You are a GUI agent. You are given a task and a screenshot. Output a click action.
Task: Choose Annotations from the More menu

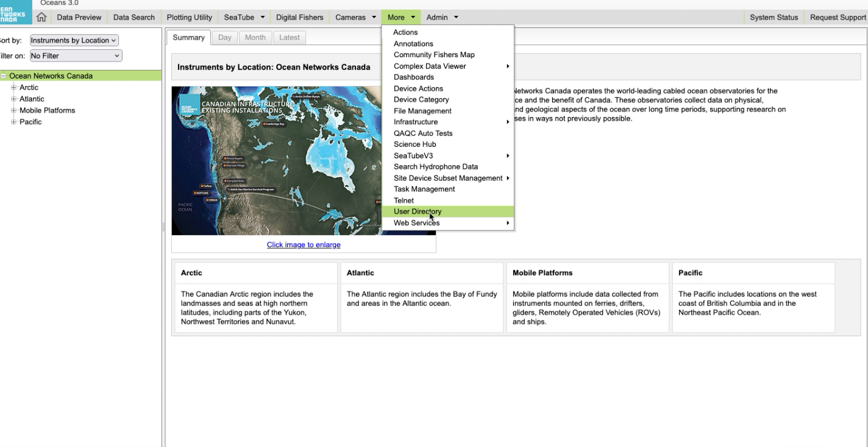click(x=447, y=44)
